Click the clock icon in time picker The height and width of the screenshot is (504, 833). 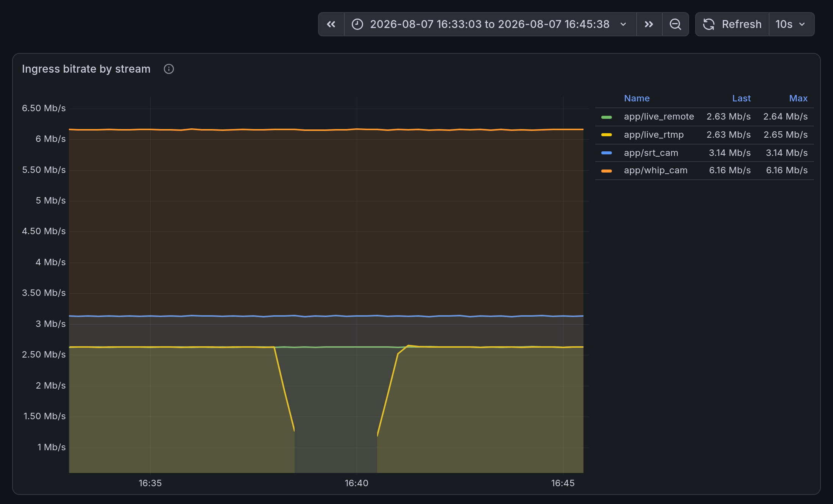pos(357,24)
